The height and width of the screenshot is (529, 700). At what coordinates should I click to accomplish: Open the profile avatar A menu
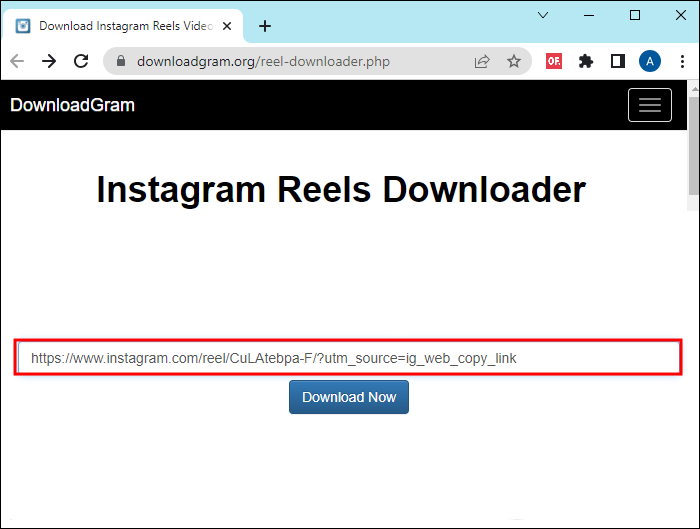(650, 61)
